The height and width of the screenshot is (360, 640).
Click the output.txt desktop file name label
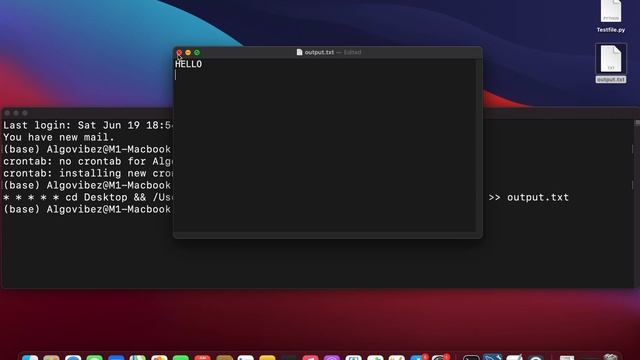click(x=611, y=80)
